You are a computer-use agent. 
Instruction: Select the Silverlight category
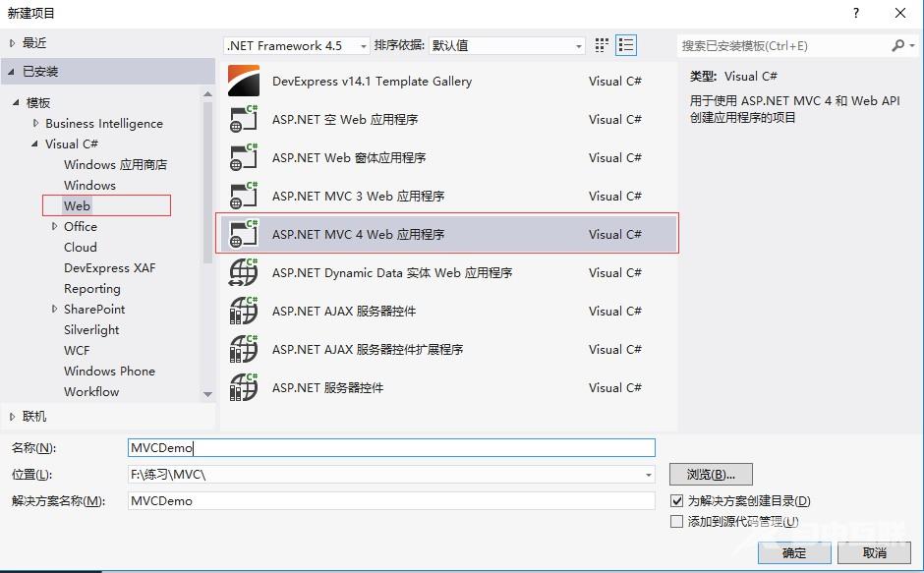[91, 329]
